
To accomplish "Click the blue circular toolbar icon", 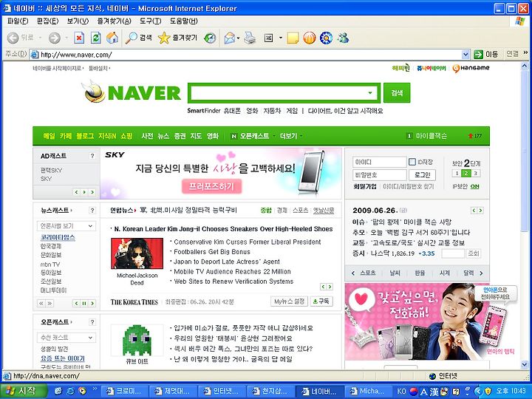I will tap(326, 38).
